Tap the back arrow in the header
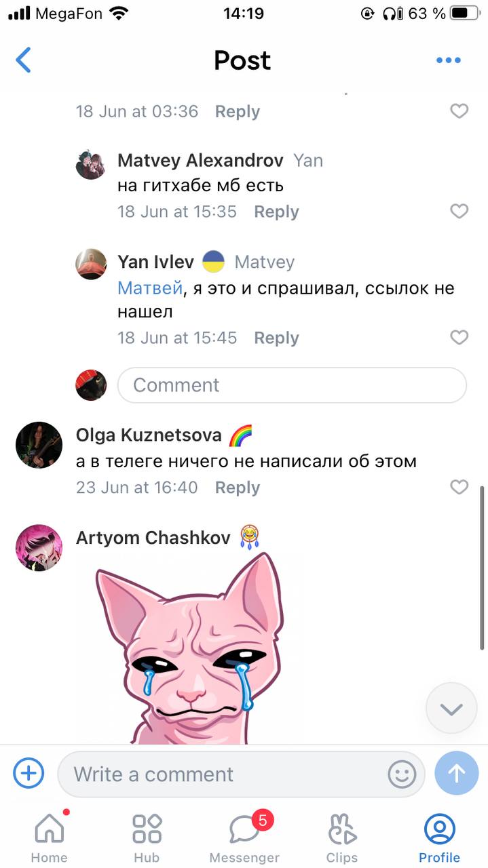 tap(24, 60)
